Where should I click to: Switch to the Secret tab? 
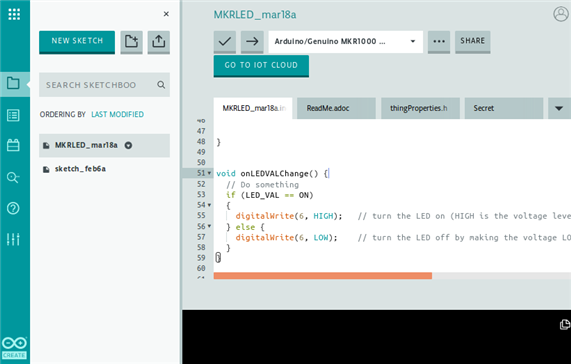504,108
